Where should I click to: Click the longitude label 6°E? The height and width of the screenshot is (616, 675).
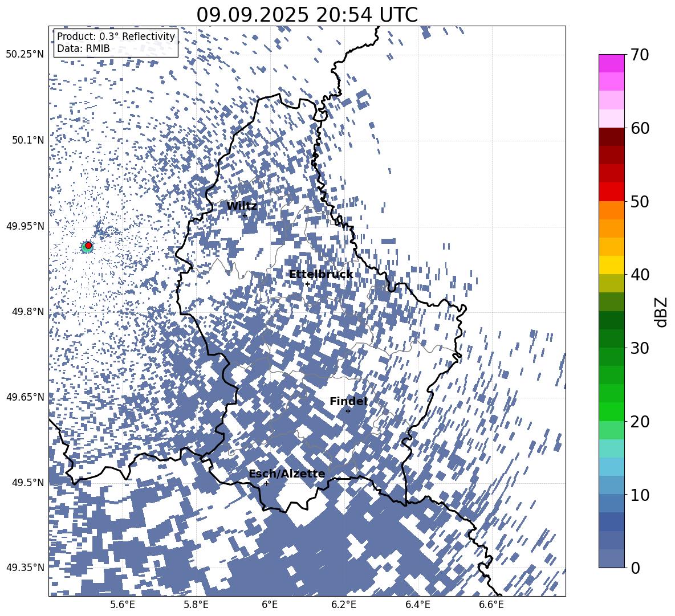point(270,605)
